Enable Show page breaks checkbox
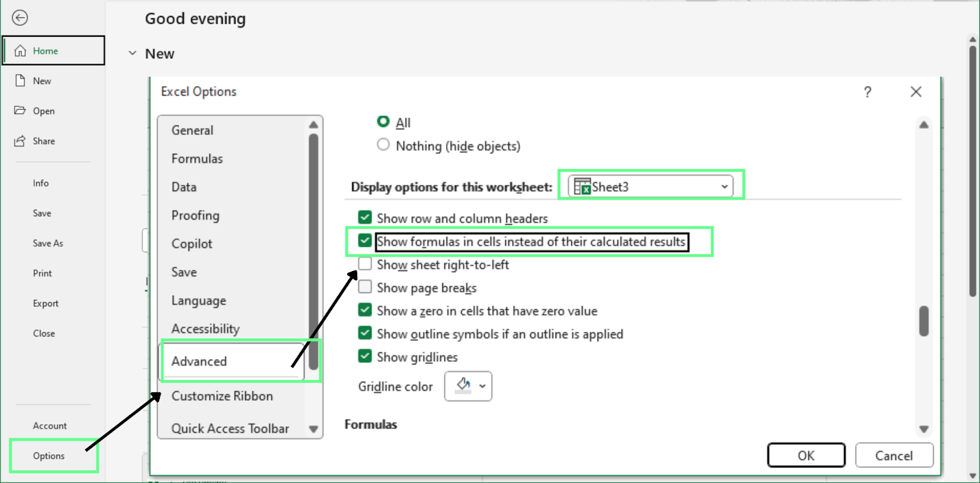The height and width of the screenshot is (483, 980). coord(365,287)
